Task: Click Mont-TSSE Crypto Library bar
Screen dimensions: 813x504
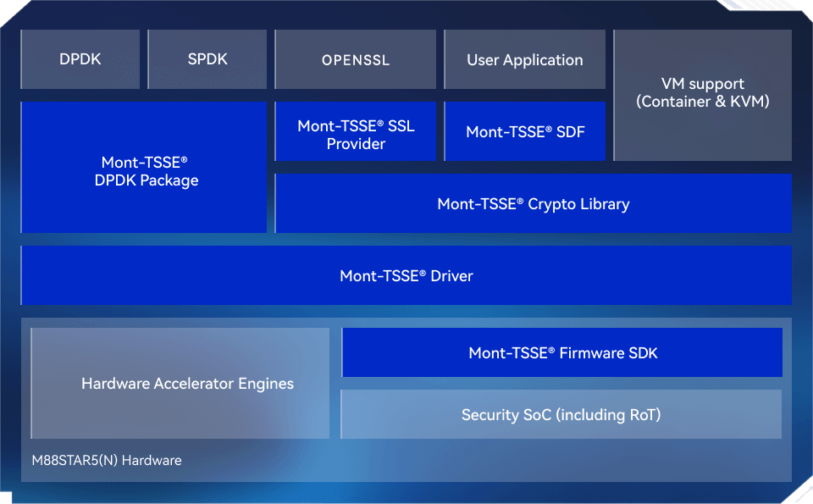Action: point(533,203)
